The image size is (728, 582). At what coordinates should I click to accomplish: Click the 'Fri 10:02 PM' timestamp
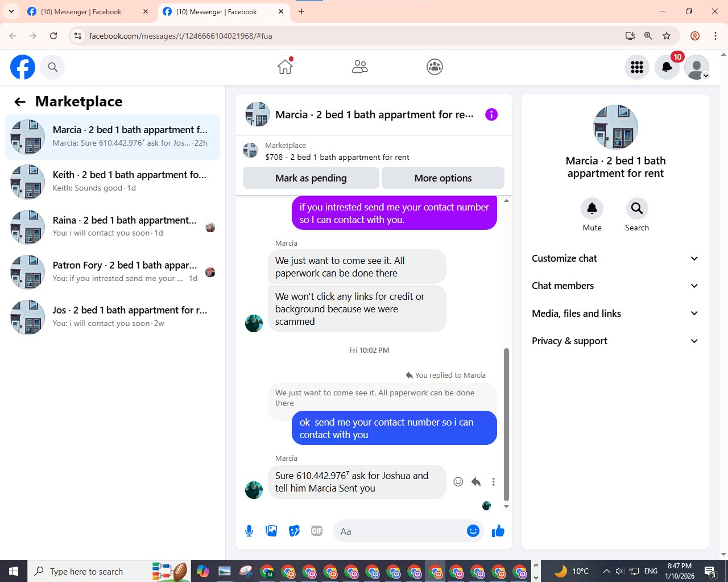tap(369, 350)
